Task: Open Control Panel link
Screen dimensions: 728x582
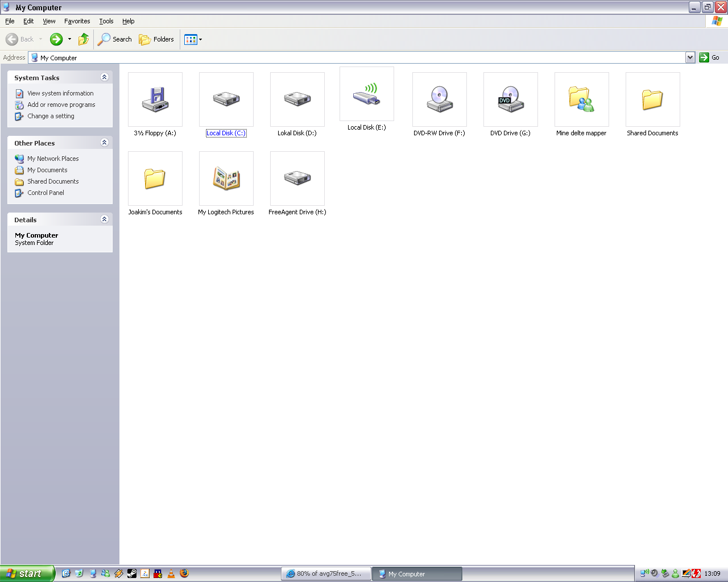Action: point(45,193)
